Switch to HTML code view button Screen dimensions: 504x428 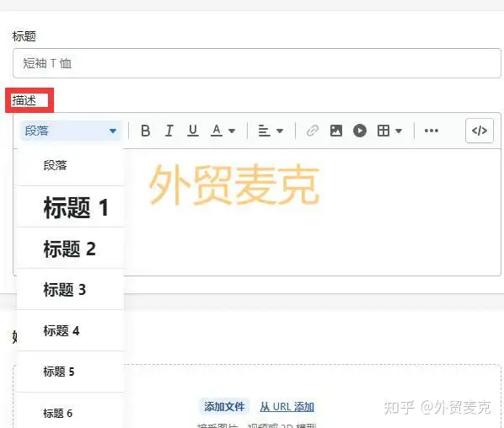coord(480,131)
